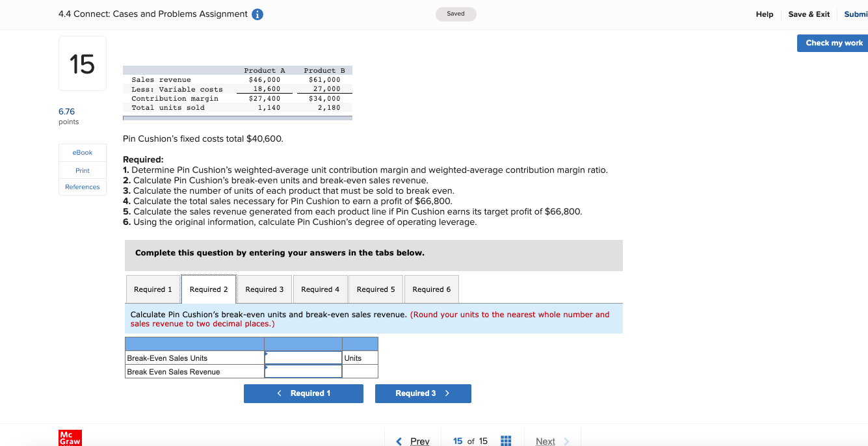Click the info icon beside the assignment title
Image resolution: width=868 pixels, height=446 pixels.
point(257,13)
